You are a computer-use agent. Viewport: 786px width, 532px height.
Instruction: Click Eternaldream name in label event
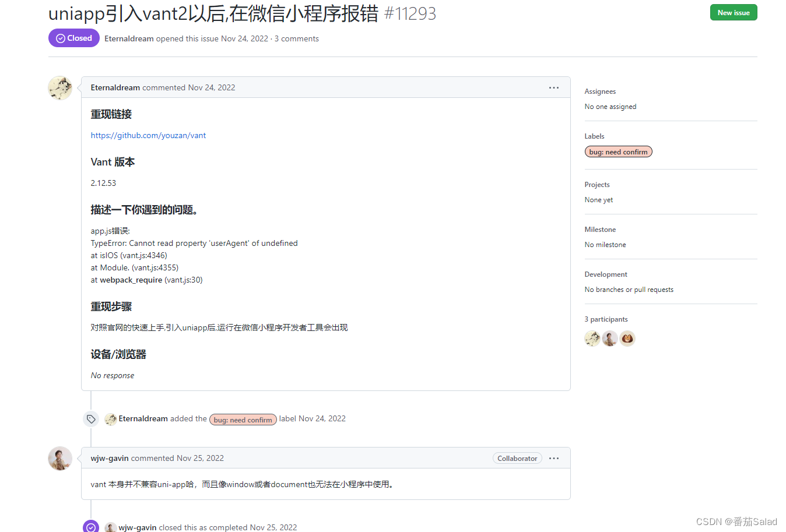[143, 418]
